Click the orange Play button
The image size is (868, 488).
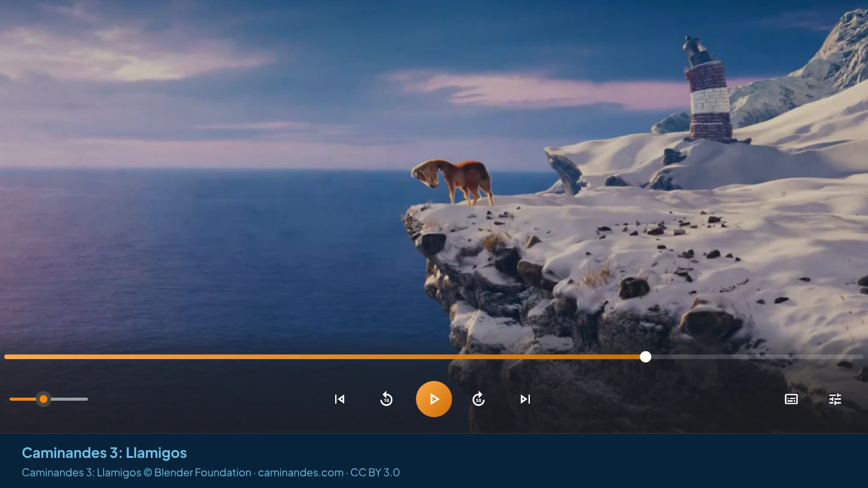(x=434, y=399)
